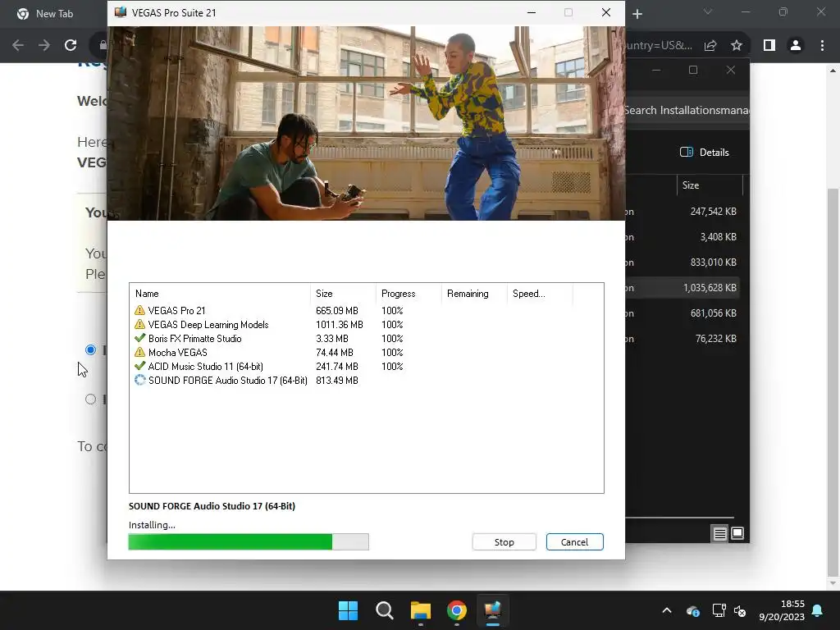Image resolution: width=840 pixels, height=630 pixels.
Task: Select ACID Music Studio 11 (64-bit) entry
Action: point(206,367)
